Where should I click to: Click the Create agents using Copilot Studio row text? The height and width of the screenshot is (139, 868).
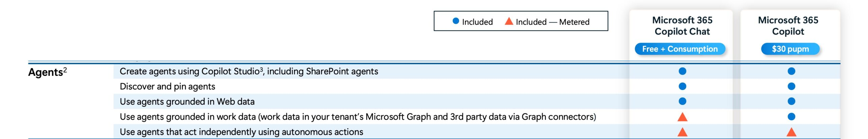click(249, 71)
